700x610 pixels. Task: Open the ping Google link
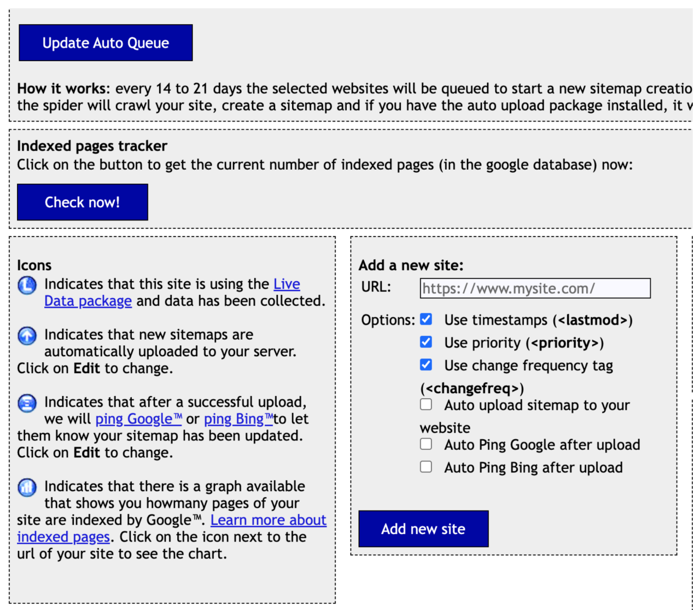(x=138, y=419)
